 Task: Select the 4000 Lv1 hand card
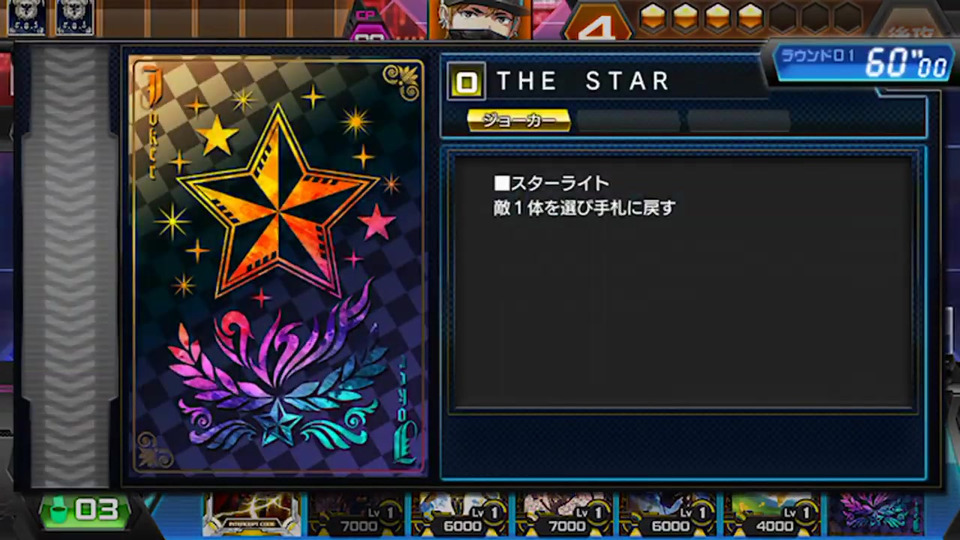pyautogui.click(x=772, y=514)
